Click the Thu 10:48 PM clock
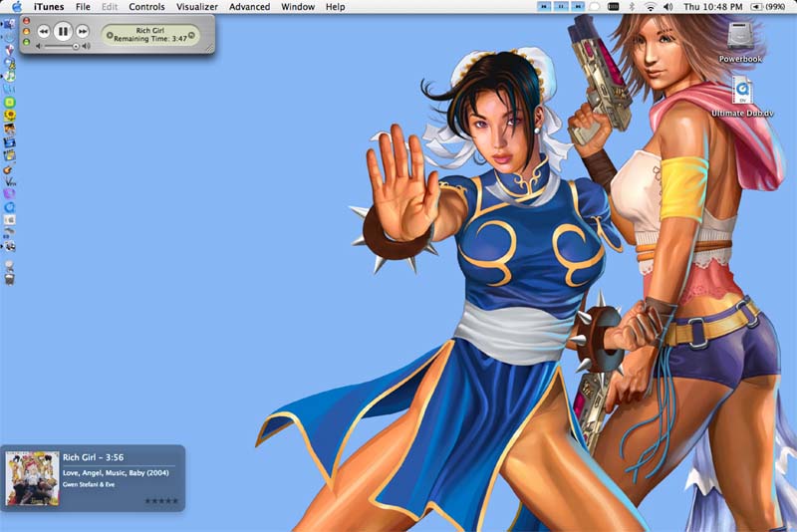Screen dimensions: 797x532 712,7
